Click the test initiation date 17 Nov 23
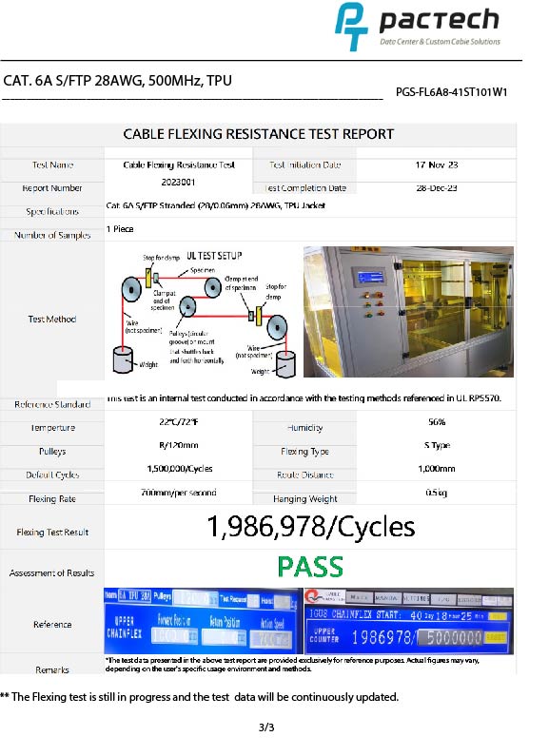Viewport: 549px width, 756px height. click(437, 165)
